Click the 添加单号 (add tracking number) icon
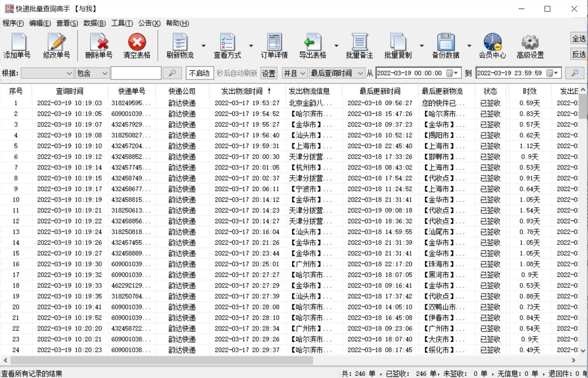The width and height of the screenshot is (588, 378). (18, 45)
